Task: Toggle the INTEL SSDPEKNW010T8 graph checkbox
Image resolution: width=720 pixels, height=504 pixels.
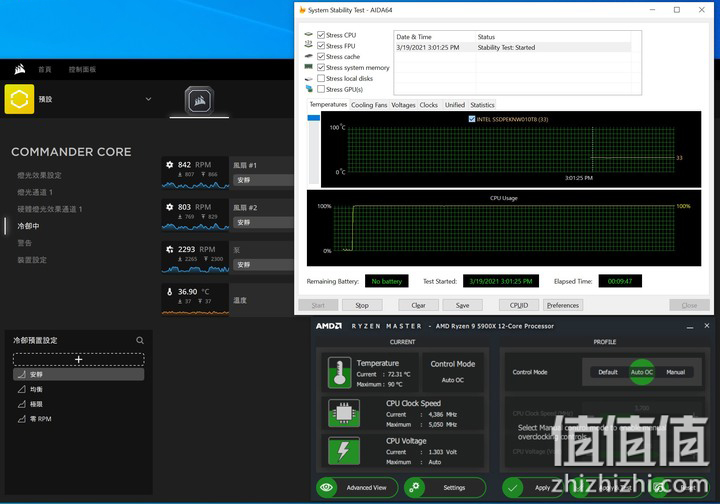Action: pos(472,119)
